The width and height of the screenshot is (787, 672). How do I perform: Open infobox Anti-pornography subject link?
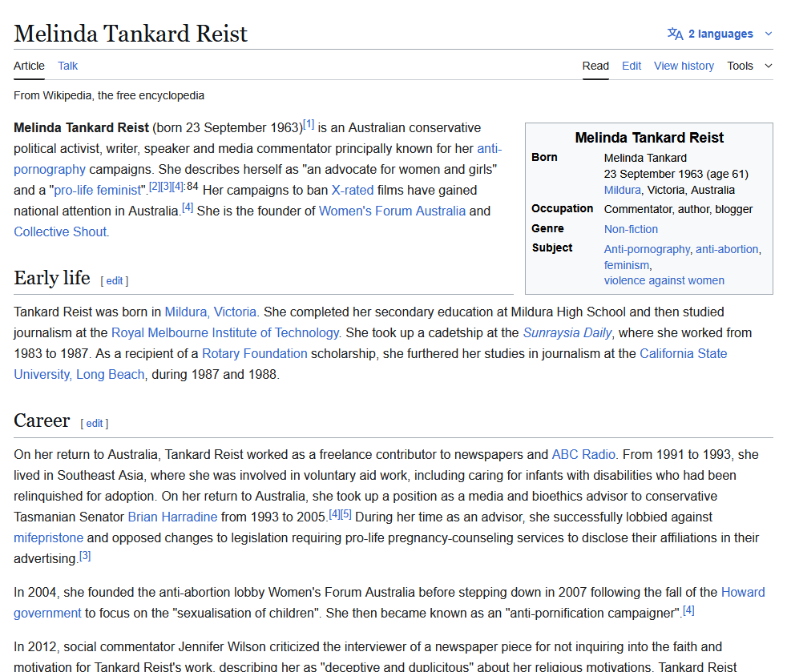647,249
